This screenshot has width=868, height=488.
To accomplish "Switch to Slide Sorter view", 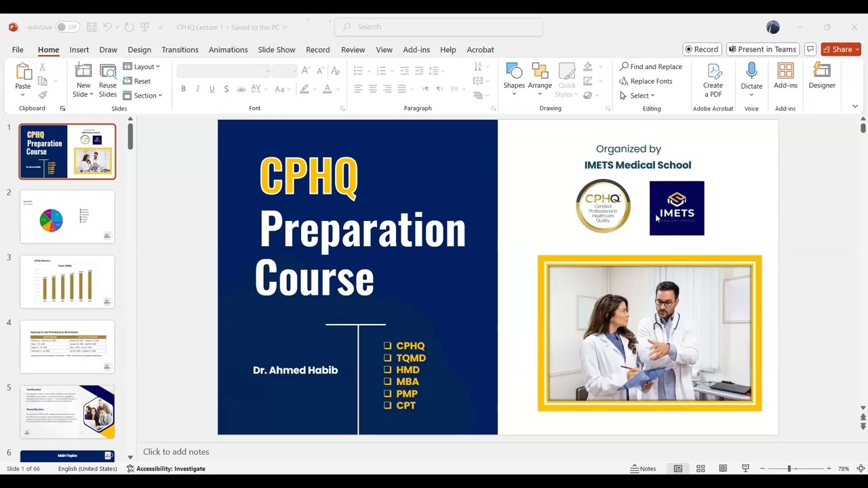I will (701, 468).
